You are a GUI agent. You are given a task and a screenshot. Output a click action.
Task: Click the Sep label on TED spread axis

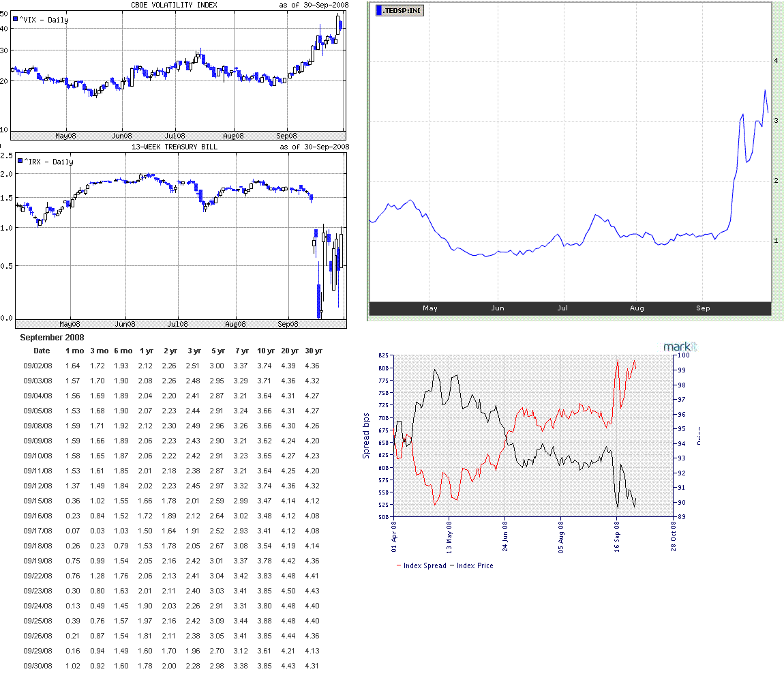[x=703, y=308]
